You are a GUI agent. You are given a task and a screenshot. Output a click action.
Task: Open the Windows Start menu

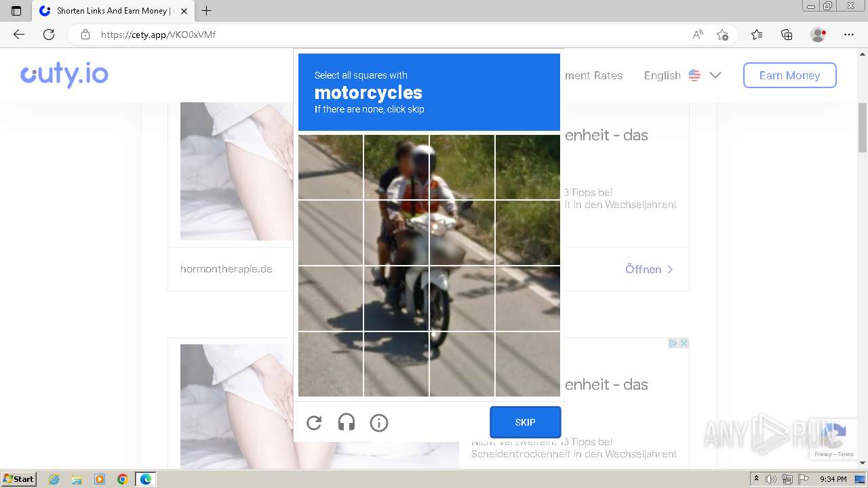tap(19, 479)
